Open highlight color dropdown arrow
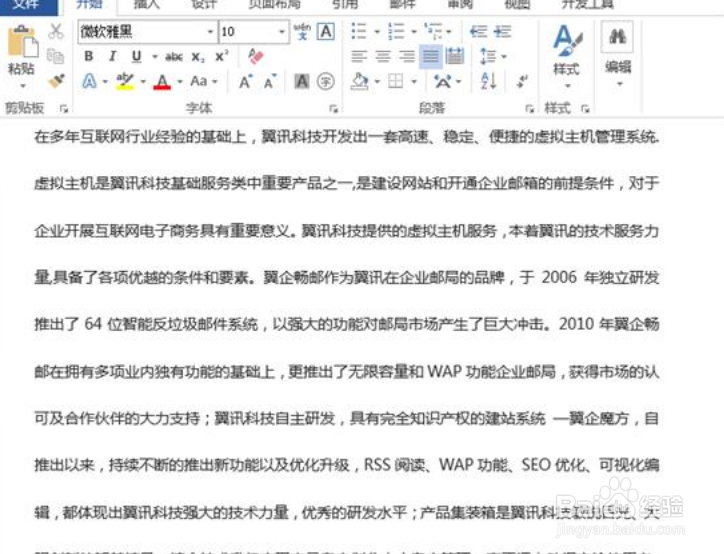The image size is (724, 554). click(143, 82)
